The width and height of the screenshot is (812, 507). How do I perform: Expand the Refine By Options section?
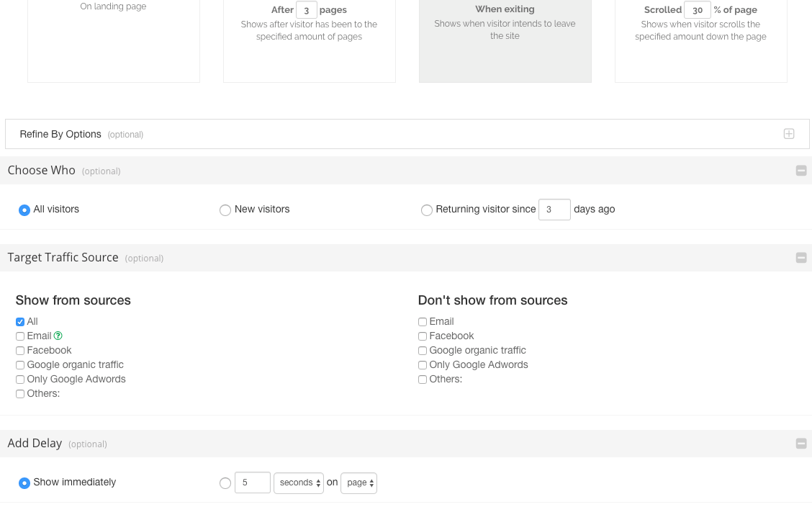tap(789, 134)
